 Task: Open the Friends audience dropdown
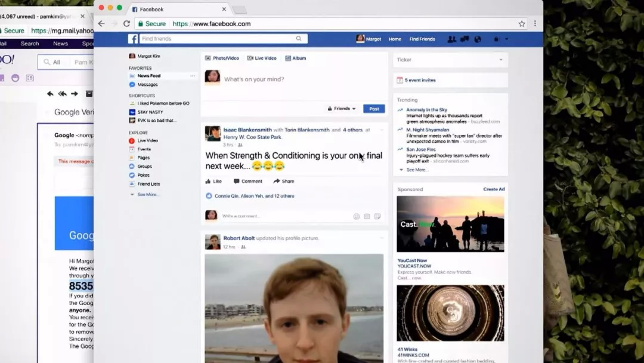(342, 109)
